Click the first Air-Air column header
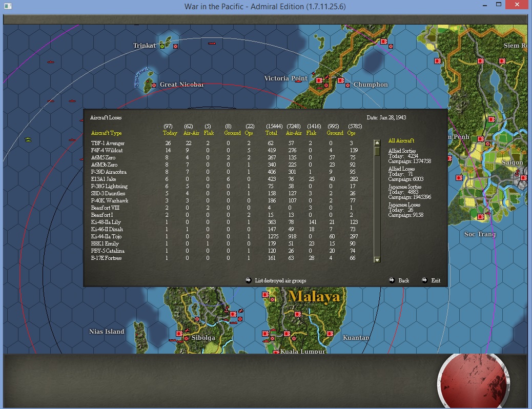 191,133
